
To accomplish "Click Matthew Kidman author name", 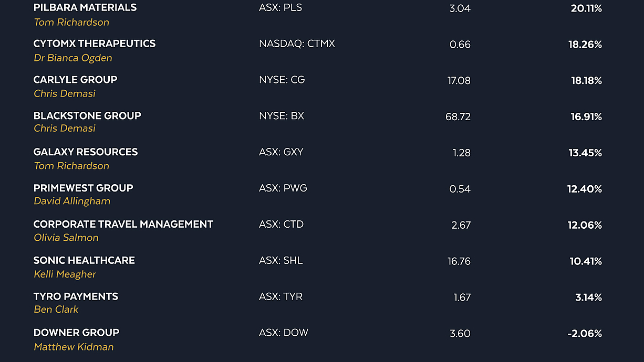I will click(x=74, y=347).
